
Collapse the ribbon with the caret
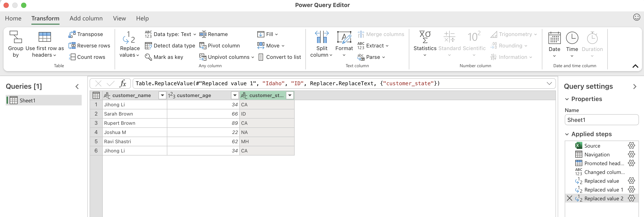click(635, 66)
